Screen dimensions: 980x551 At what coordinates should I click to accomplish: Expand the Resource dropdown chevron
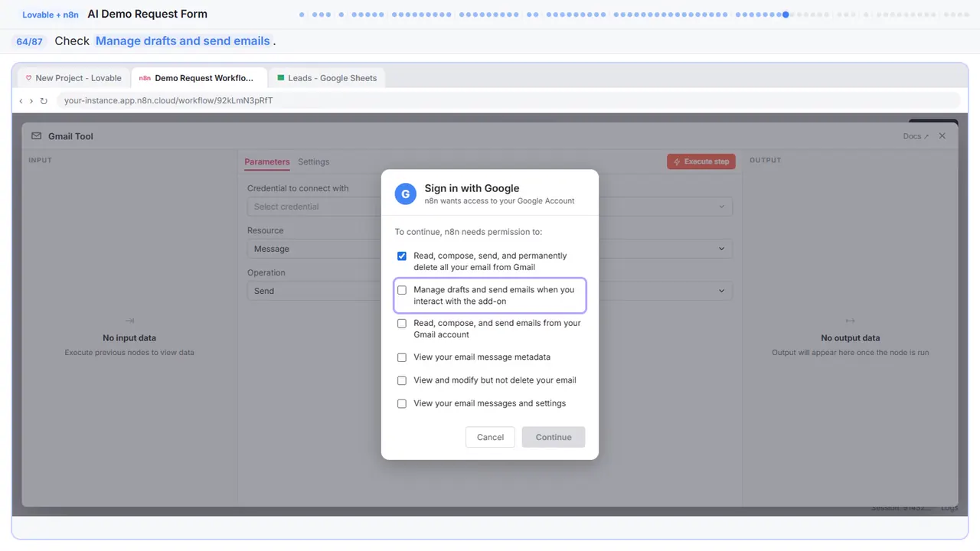point(721,249)
